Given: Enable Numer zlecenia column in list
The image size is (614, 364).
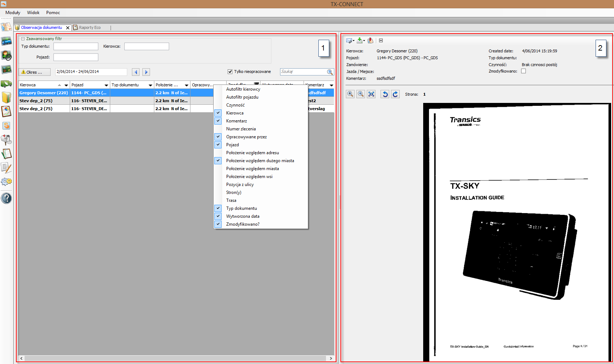Looking at the screenshot, I should [241, 129].
